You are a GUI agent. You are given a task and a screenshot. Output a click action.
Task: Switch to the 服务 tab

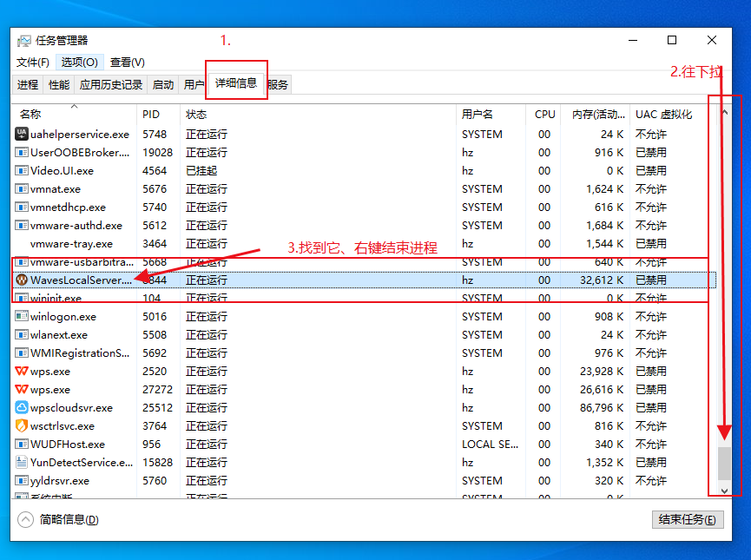click(278, 85)
